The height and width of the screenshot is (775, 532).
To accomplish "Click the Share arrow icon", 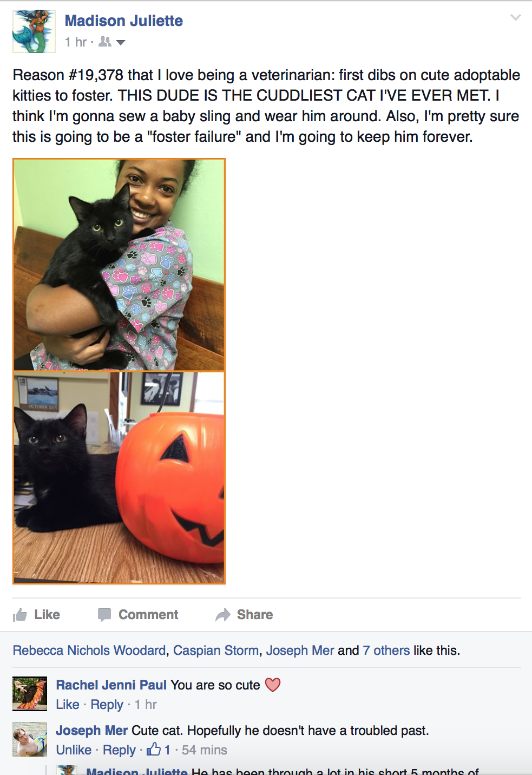I will [x=223, y=615].
